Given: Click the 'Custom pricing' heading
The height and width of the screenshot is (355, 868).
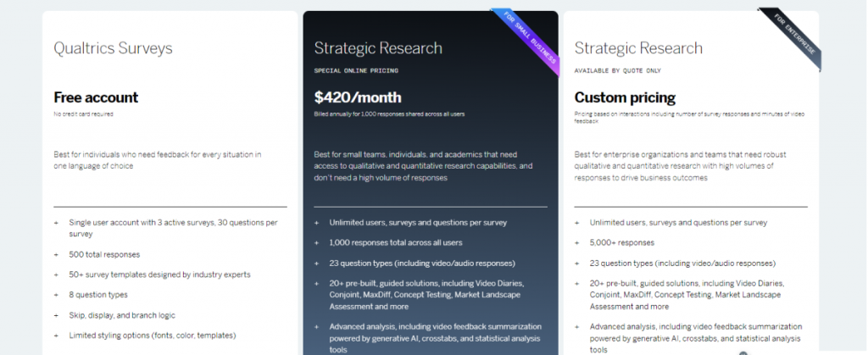Looking at the screenshot, I should pos(625,97).
